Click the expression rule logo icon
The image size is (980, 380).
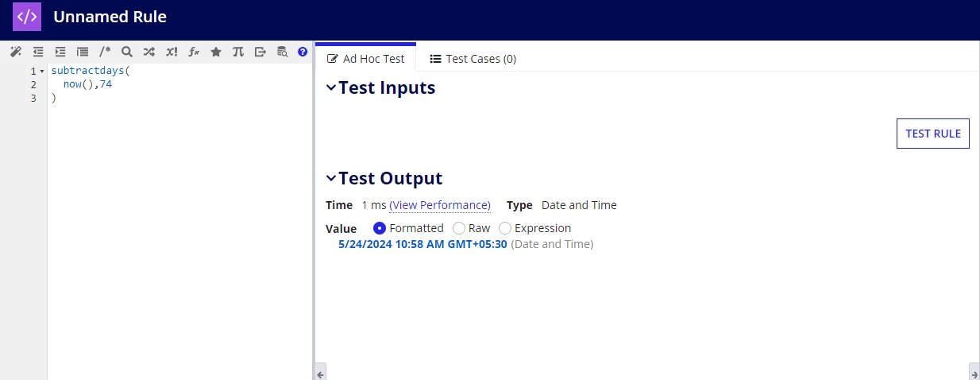27,16
